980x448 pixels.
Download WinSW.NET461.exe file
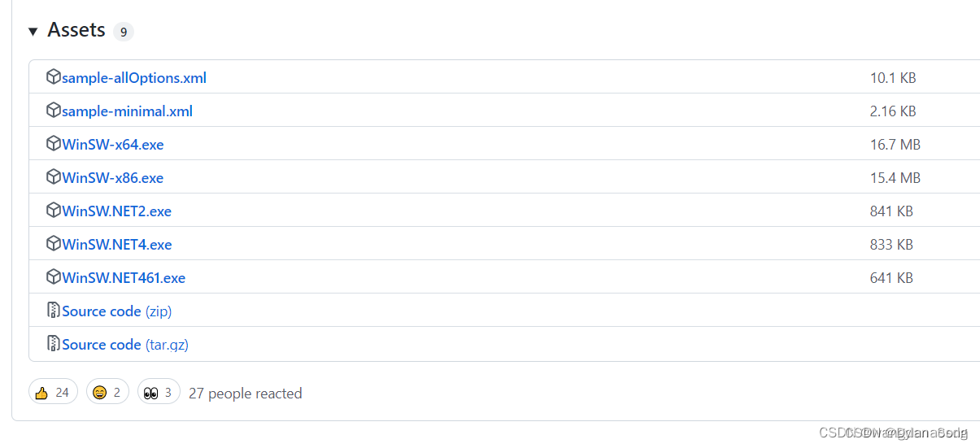(x=124, y=278)
